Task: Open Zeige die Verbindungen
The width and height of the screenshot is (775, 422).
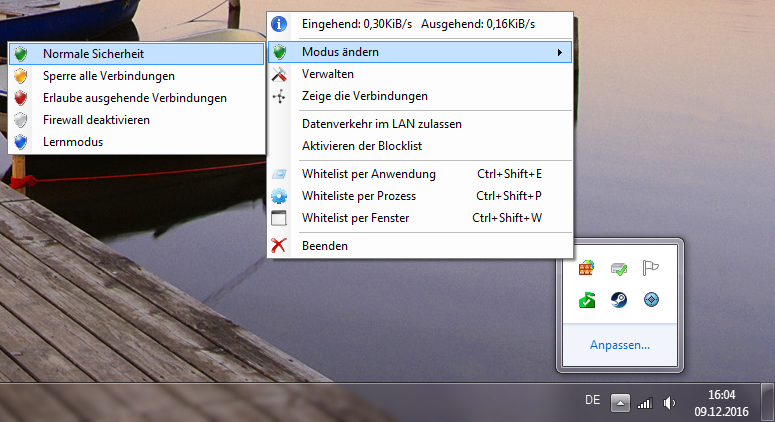Action: pos(420,96)
